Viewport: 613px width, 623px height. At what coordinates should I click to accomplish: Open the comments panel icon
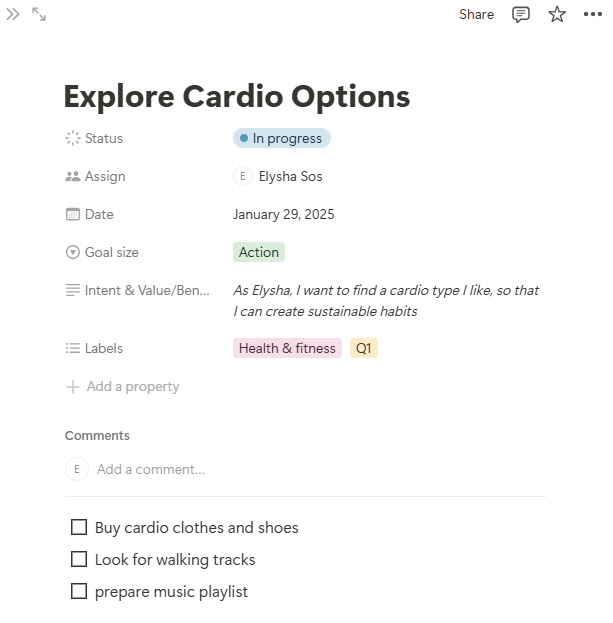pos(521,14)
